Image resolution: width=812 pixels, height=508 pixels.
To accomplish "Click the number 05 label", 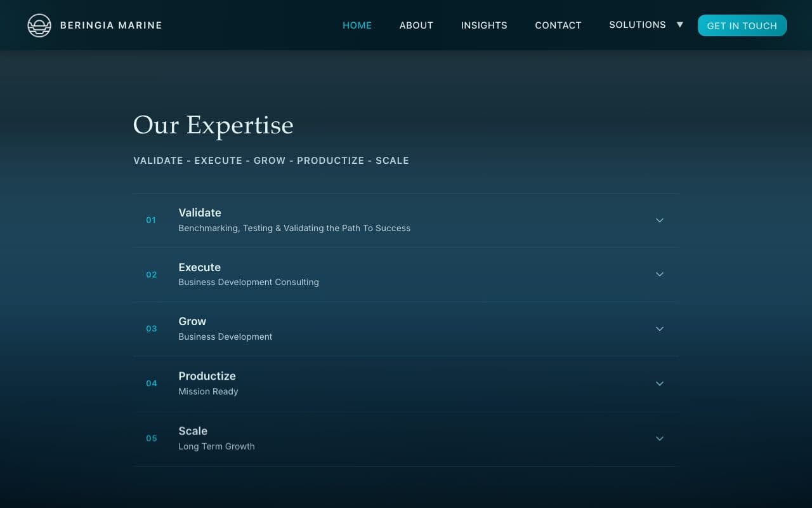I will point(151,438).
